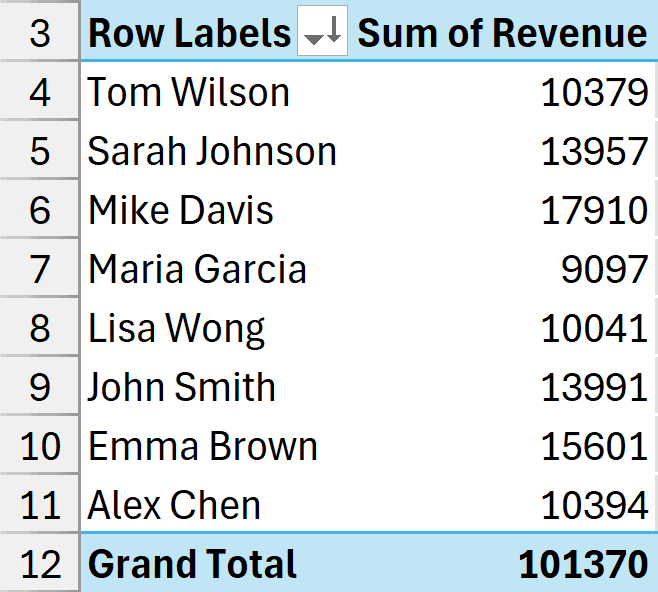Select the Mike Davis cell

tap(216, 209)
